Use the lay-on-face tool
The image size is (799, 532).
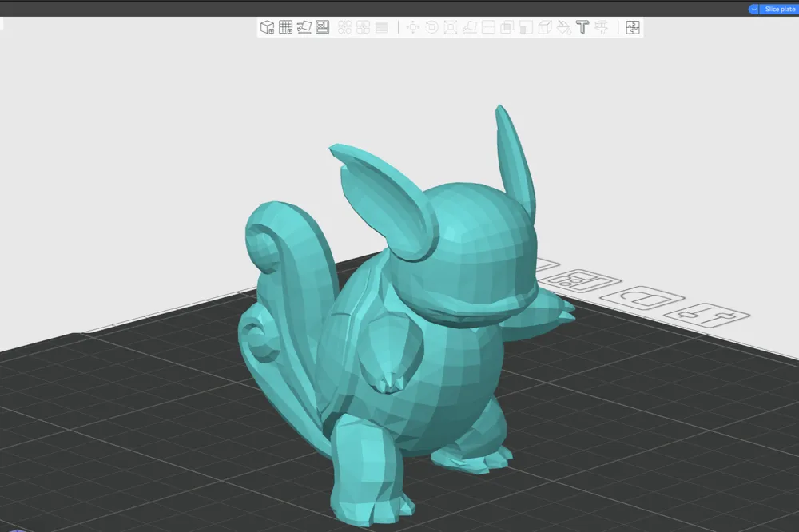470,27
